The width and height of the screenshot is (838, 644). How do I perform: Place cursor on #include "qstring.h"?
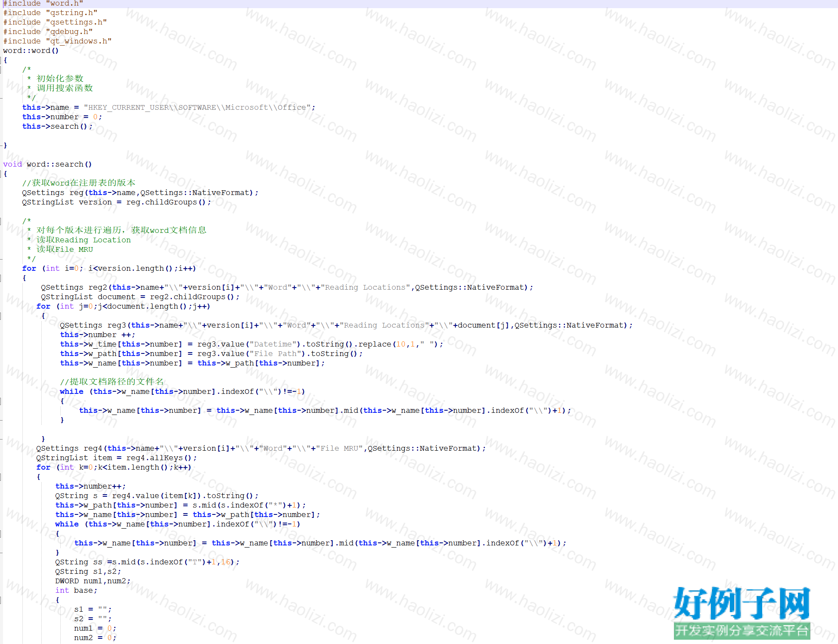(50, 13)
